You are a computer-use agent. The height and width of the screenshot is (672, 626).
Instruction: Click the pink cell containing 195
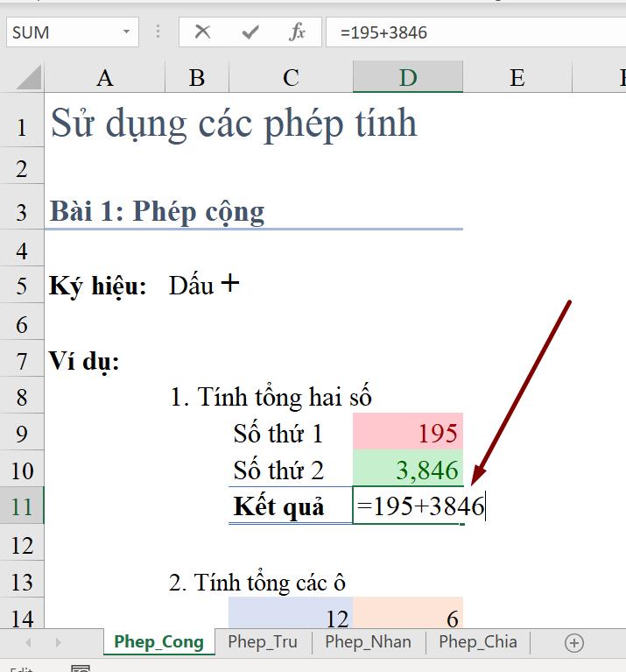(408, 432)
